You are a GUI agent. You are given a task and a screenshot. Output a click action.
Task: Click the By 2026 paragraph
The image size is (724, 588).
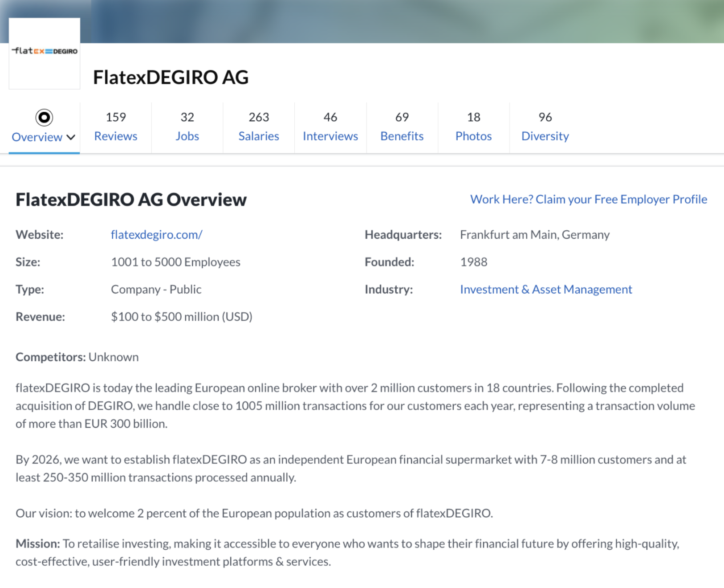[x=351, y=469]
